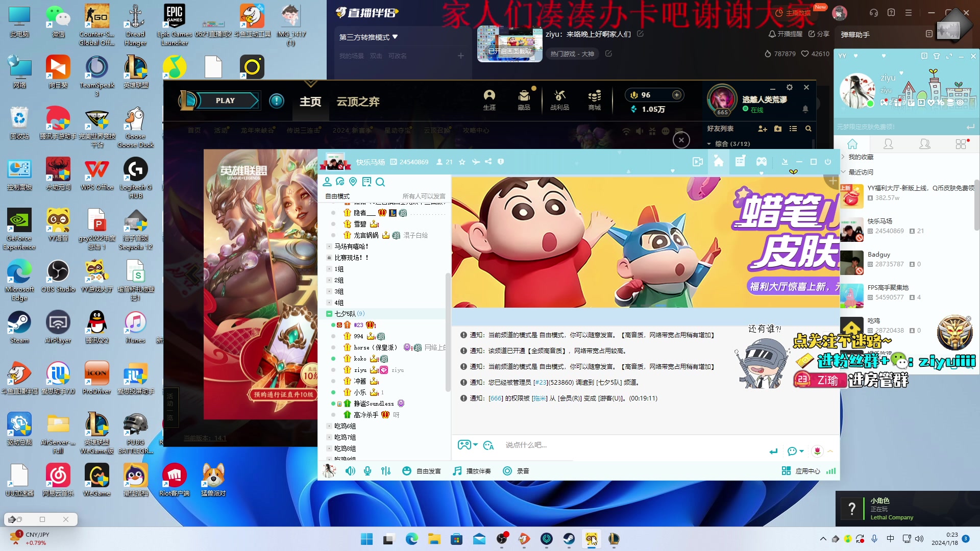Click the send enter-arrow icon in YY chat
This screenshot has width=980, height=551.
[774, 451]
